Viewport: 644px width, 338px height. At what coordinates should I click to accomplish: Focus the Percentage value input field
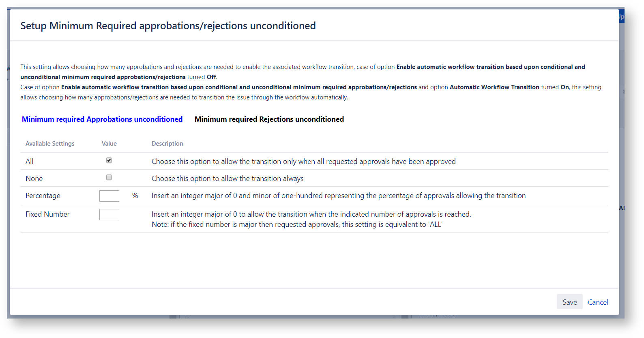click(x=109, y=196)
